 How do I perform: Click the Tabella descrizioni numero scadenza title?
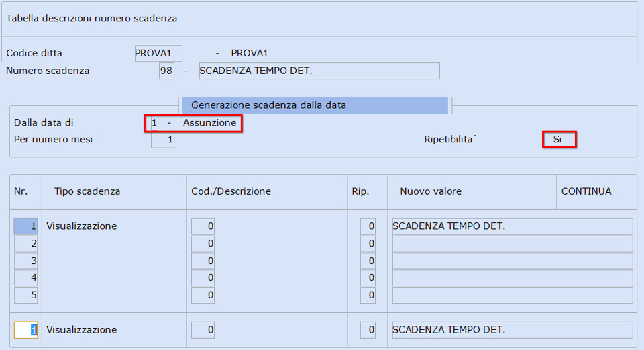click(x=92, y=19)
